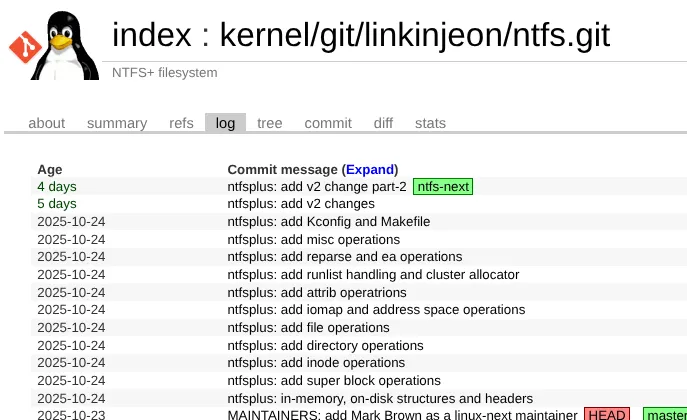Open the index root link

coord(151,35)
